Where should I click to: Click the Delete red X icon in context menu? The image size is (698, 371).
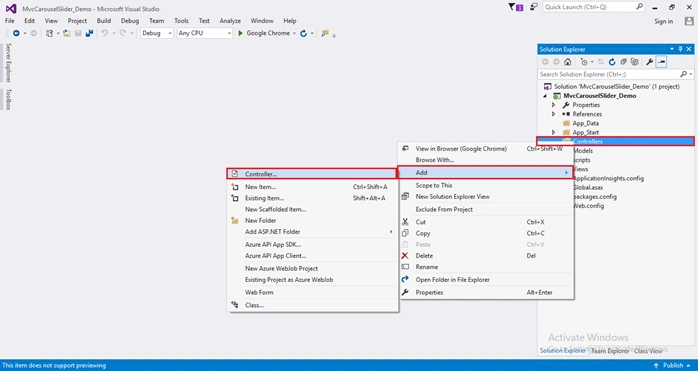405,256
